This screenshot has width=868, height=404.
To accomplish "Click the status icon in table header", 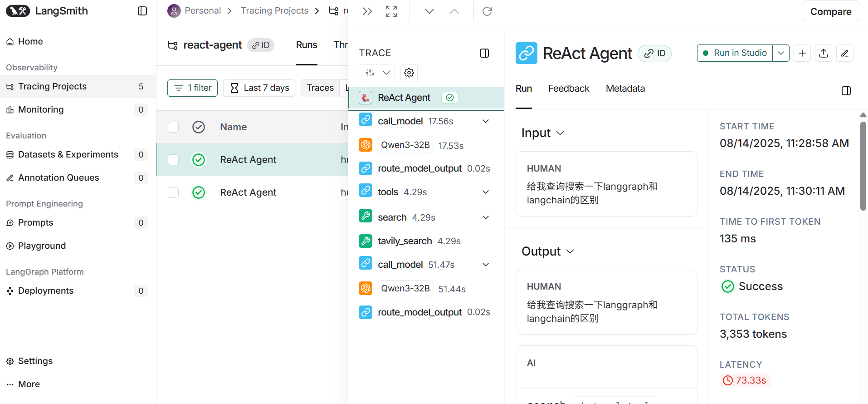I will tap(199, 127).
